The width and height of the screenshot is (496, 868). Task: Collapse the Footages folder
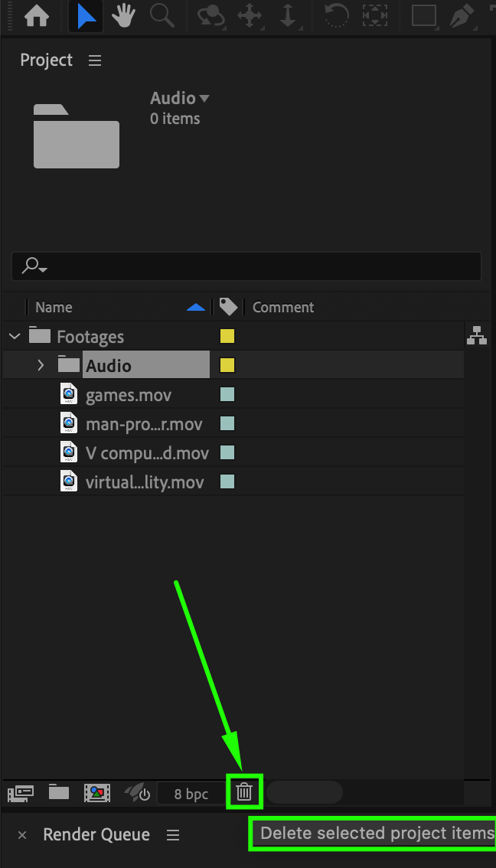tap(15, 337)
